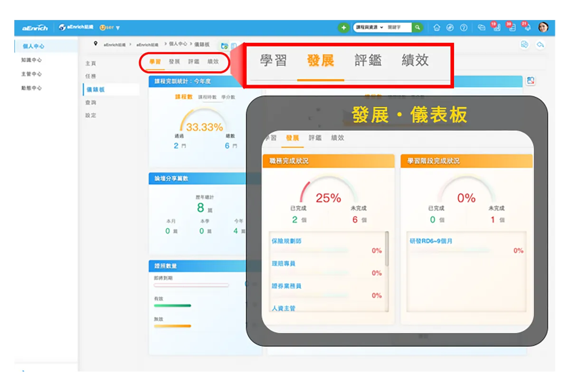Click the notification icon with 19 badge
This screenshot has height=392, width=570.
click(497, 29)
